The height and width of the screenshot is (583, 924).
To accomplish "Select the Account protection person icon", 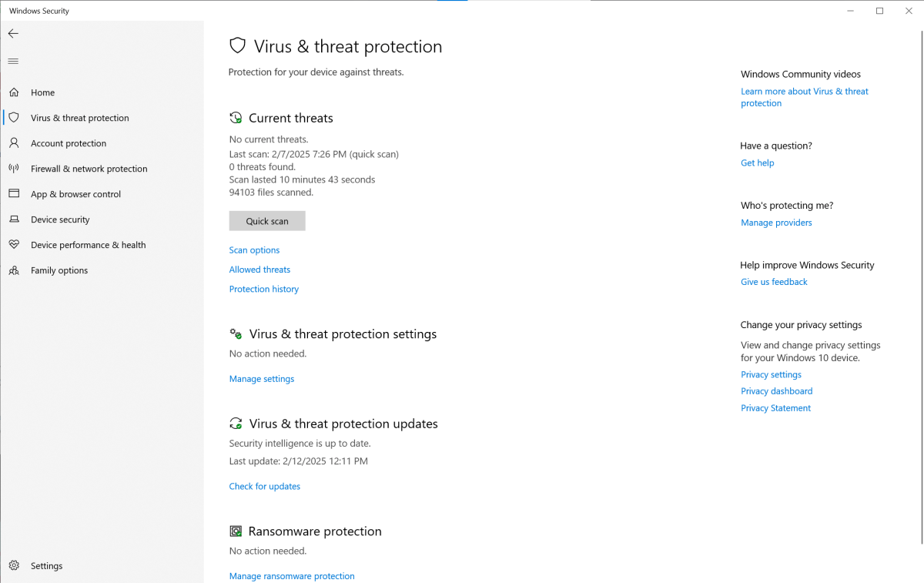I will tap(14, 143).
